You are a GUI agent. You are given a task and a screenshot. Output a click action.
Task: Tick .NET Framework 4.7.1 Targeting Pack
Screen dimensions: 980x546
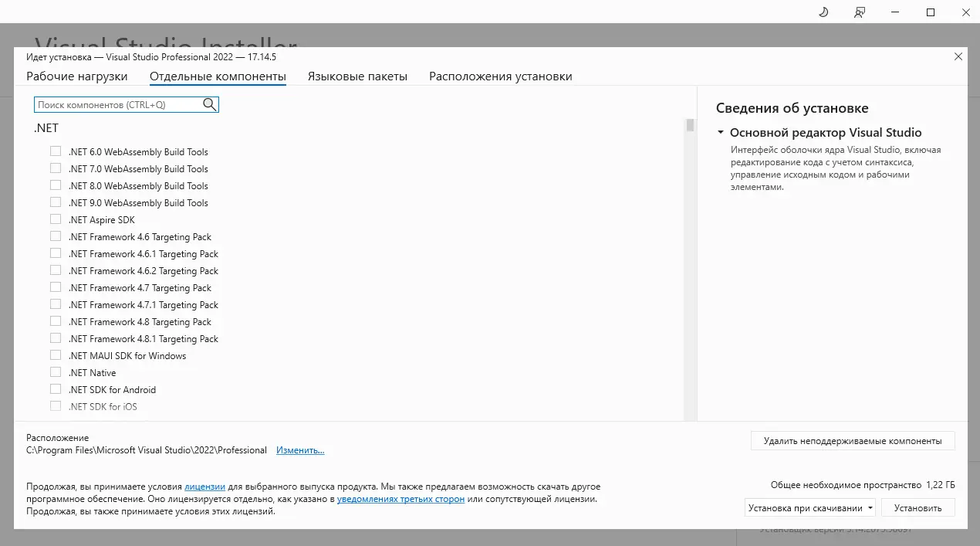click(56, 304)
